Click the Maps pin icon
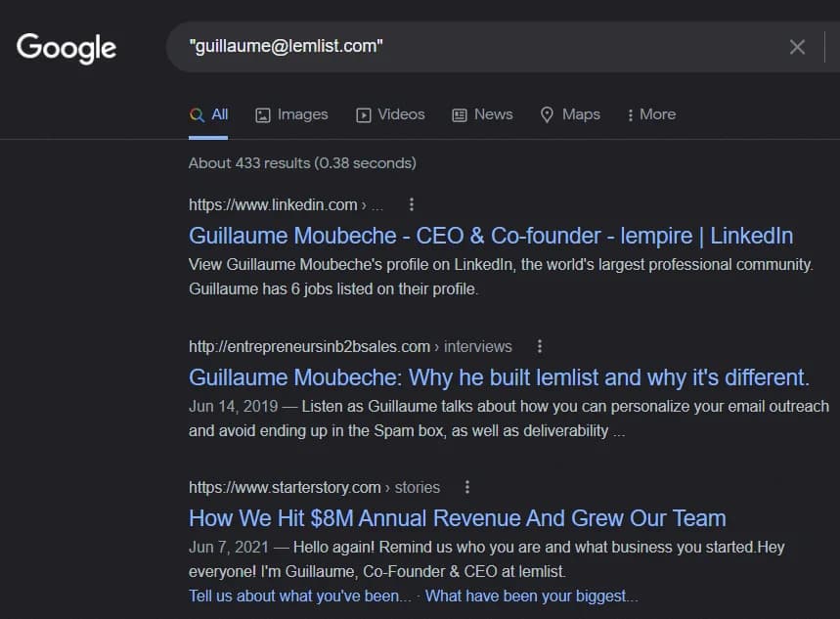Screen dimensions: 840x619 [547, 114]
